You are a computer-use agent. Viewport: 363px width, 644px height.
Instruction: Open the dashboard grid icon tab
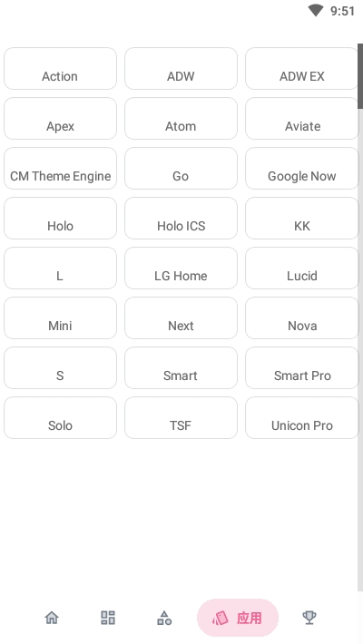click(x=108, y=618)
